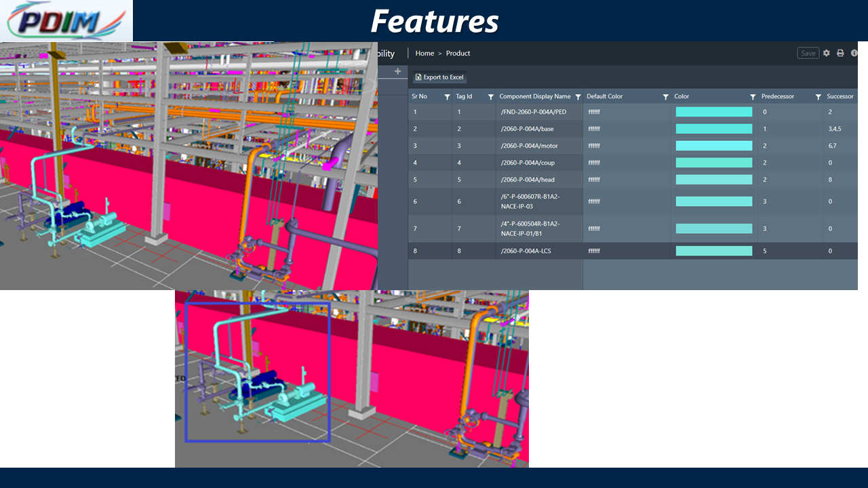Select row /FND-2060-P-004A/PED

click(633, 112)
